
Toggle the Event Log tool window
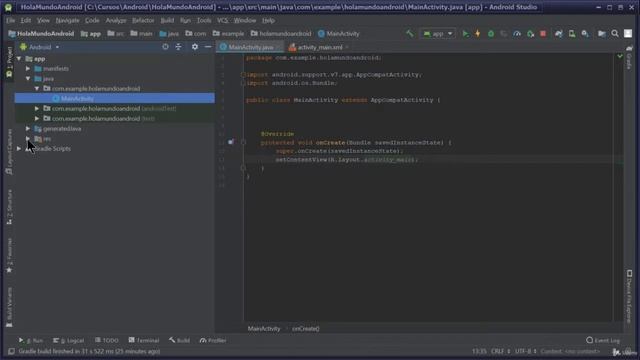(x=603, y=340)
